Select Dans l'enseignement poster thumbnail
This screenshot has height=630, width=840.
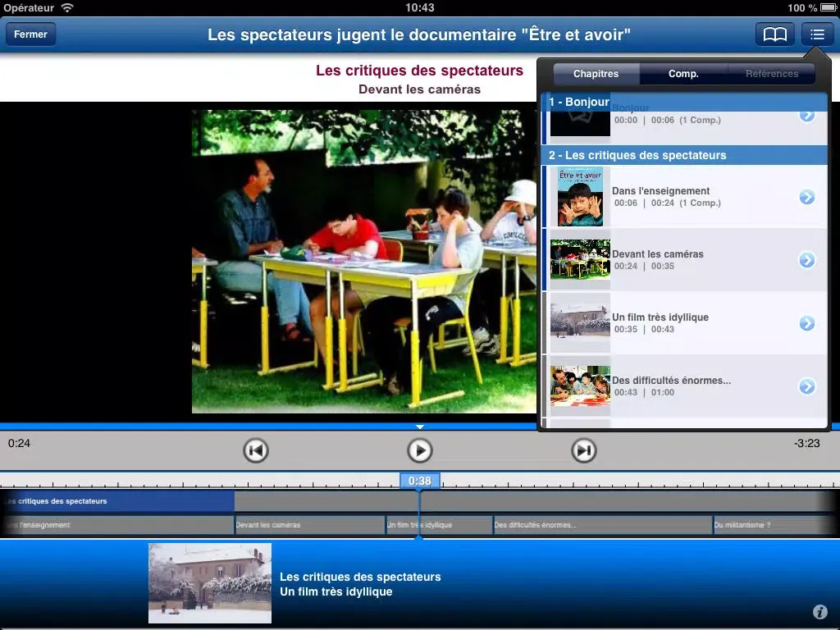[x=580, y=197]
